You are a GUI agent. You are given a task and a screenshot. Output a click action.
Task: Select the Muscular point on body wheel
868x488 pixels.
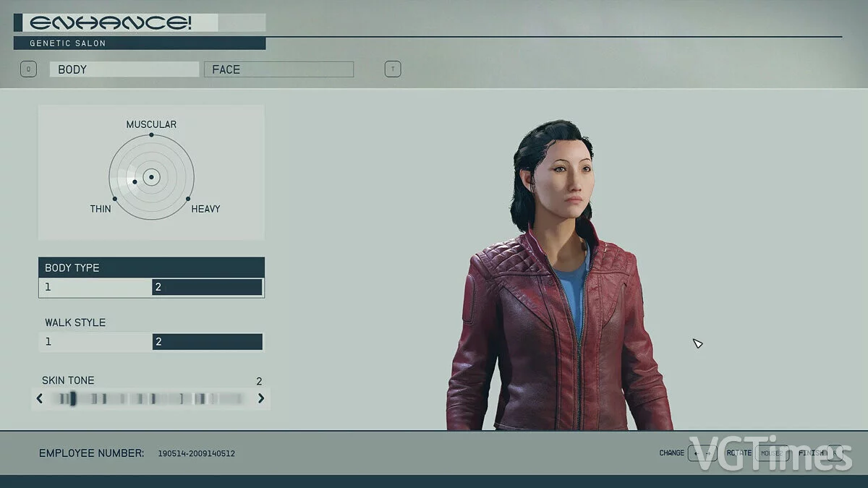click(151, 134)
